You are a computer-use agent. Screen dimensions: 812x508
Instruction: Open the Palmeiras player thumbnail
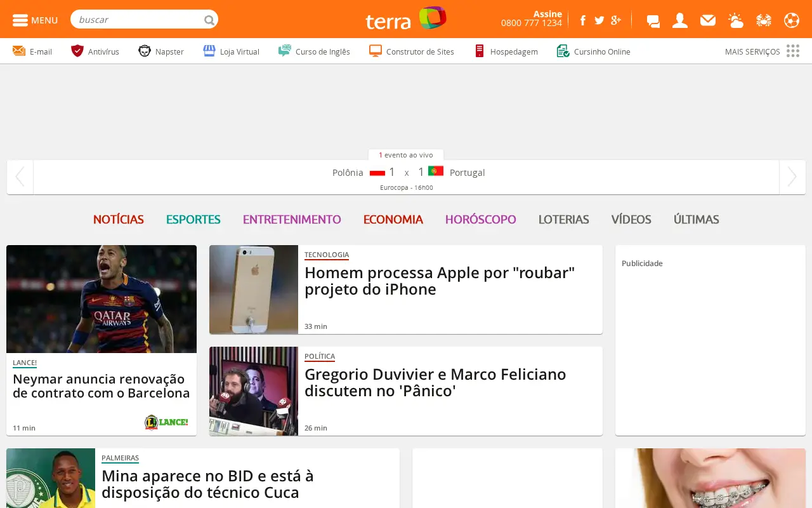click(x=51, y=478)
